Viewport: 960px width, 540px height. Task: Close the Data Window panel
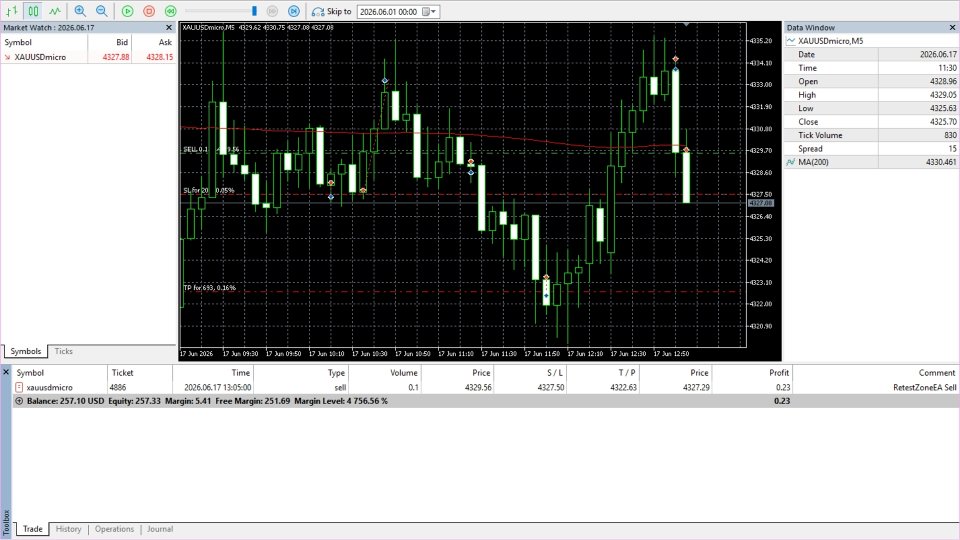[952, 28]
